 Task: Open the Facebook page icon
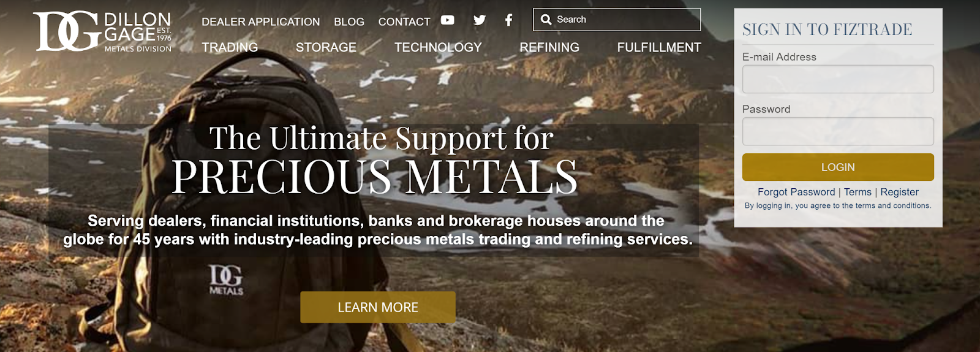click(508, 20)
